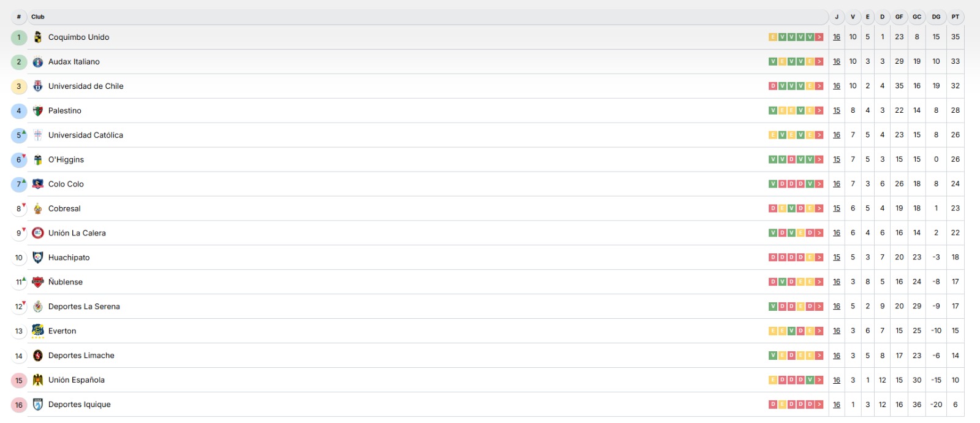Click Coquimbo Unido's points value 35
This screenshot has width=980, height=423.
956,37
